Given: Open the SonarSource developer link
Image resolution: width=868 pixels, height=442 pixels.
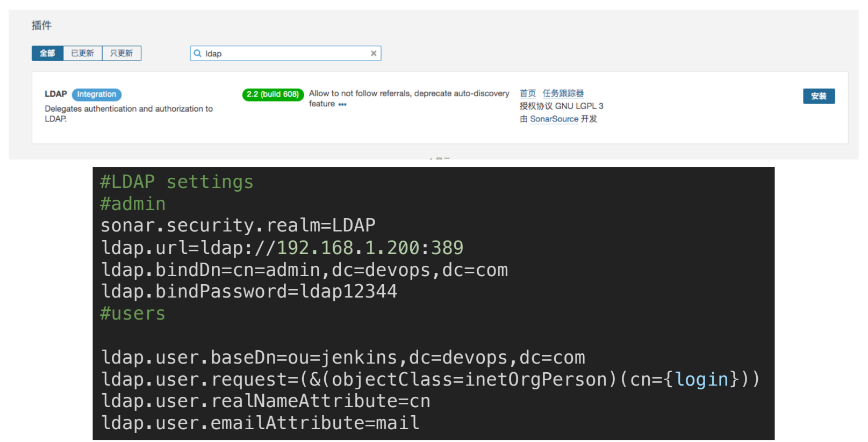Looking at the screenshot, I should pos(554,119).
